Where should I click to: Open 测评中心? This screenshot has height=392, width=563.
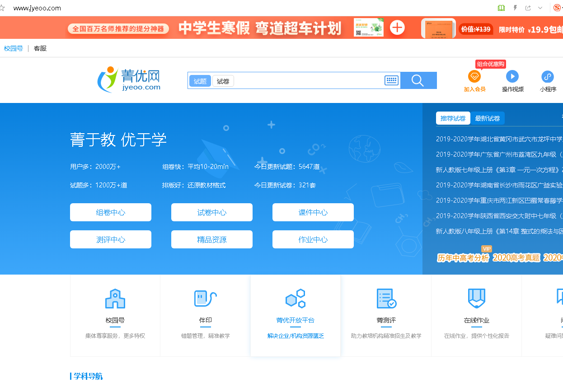point(111,239)
